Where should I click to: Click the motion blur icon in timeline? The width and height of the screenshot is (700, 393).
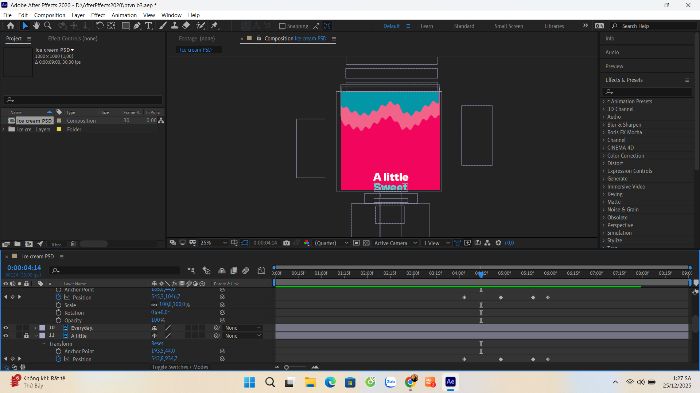click(246, 270)
